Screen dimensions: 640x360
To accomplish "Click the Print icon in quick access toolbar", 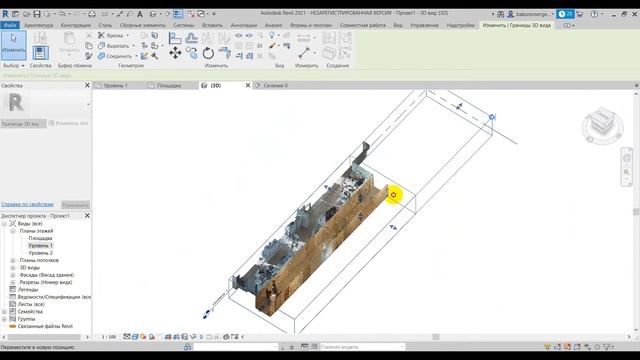I will [x=92, y=14].
